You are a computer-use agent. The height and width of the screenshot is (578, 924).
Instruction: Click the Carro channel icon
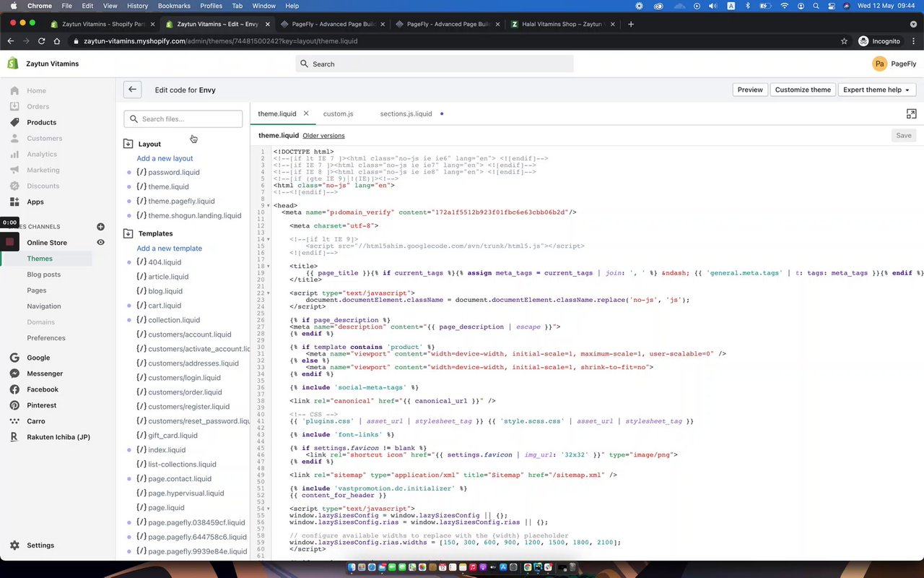(14, 421)
